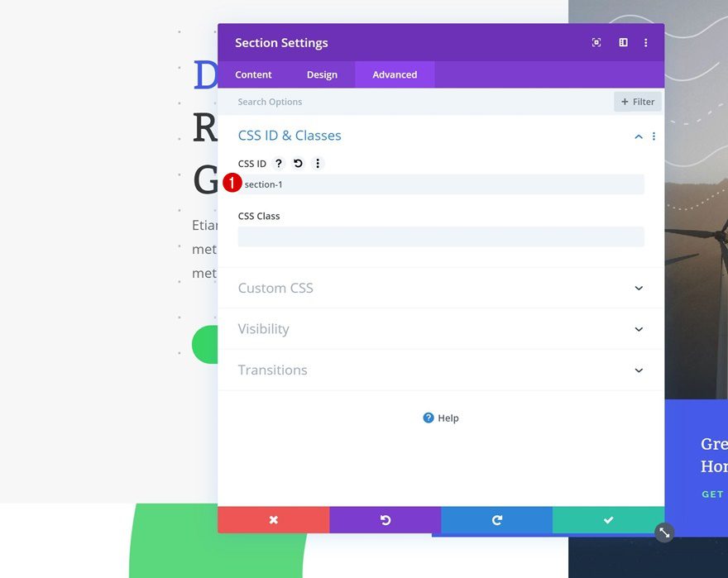Open CSS ID & Classes group options
728x578 pixels.
tap(654, 136)
